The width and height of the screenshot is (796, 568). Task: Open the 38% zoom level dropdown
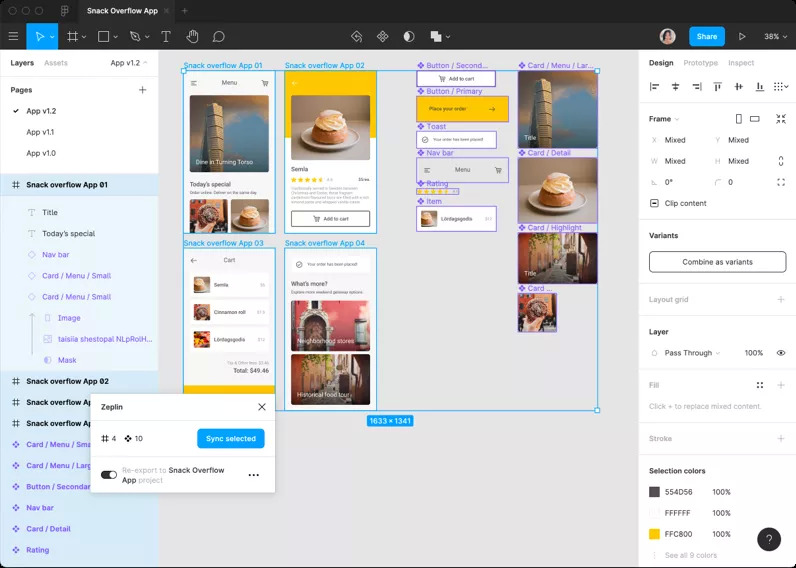tap(774, 37)
